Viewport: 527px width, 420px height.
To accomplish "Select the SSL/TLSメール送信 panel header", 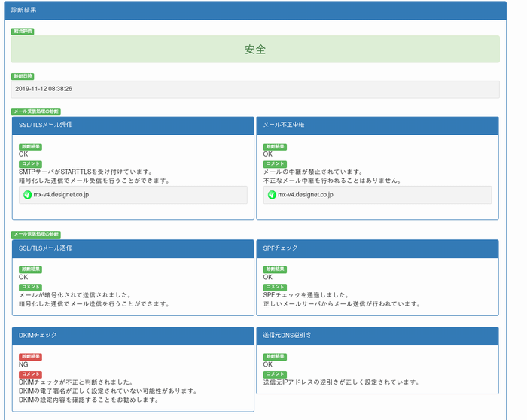I will [133, 248].
